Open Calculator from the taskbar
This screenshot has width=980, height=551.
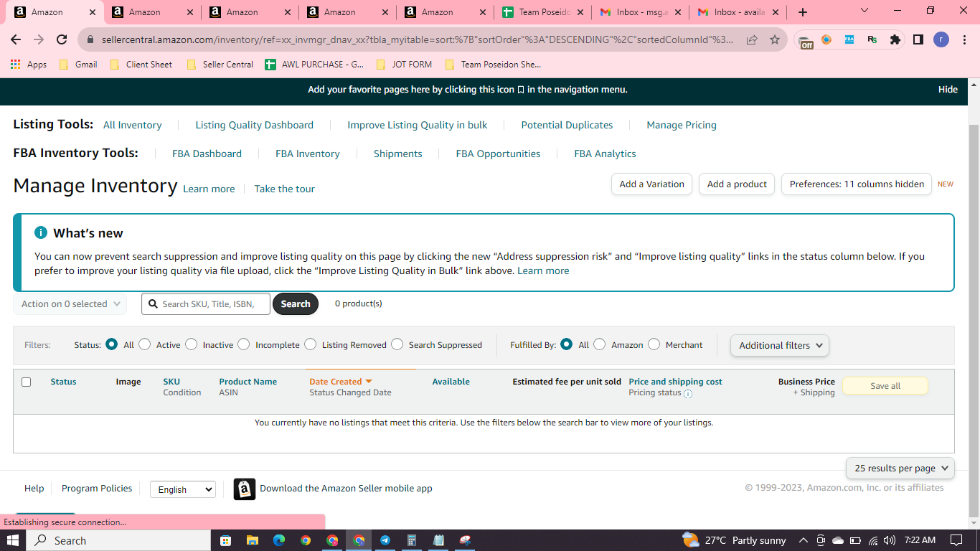click(412, 540)
